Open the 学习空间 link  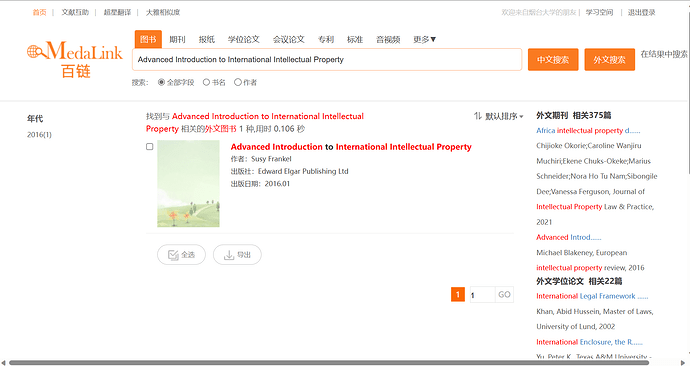pyautogui.click(x=599, y=12)
